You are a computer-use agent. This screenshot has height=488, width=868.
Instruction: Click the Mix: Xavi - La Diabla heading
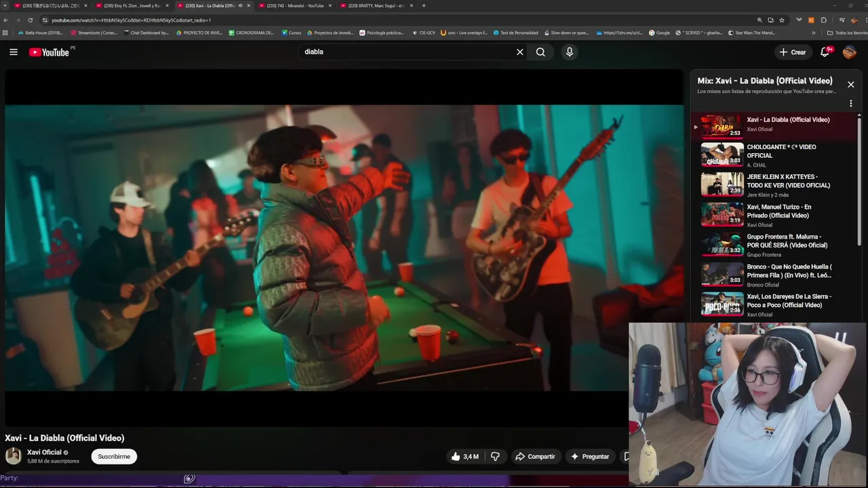tap(765, 81)
